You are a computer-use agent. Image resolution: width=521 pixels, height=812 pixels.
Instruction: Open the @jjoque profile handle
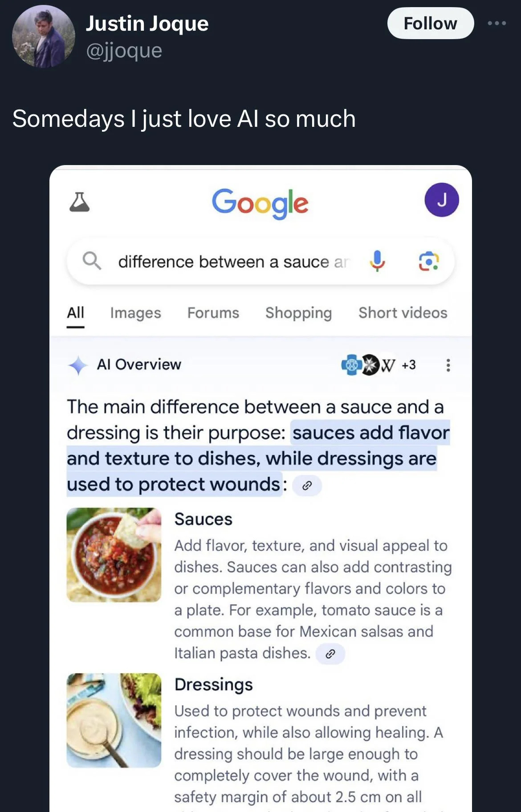124,51
